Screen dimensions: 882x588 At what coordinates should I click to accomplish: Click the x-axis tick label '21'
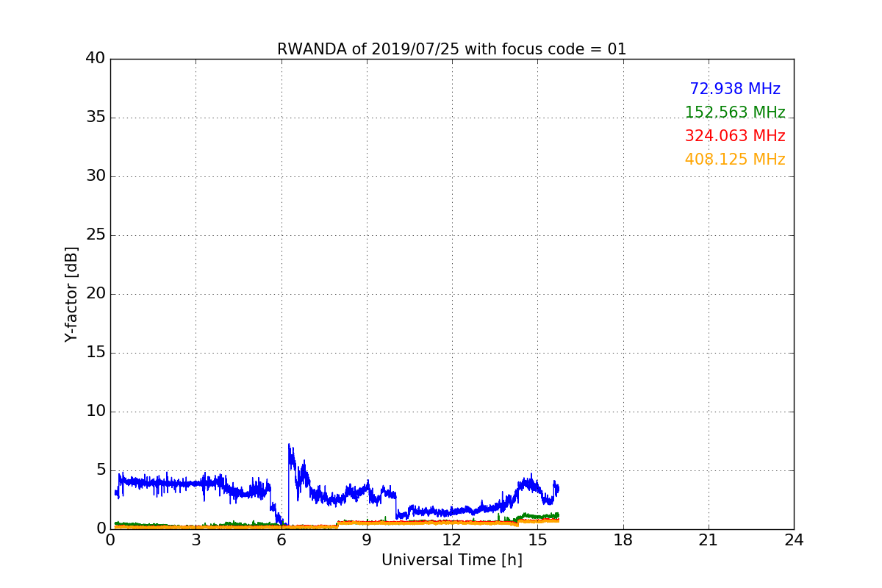709,540
